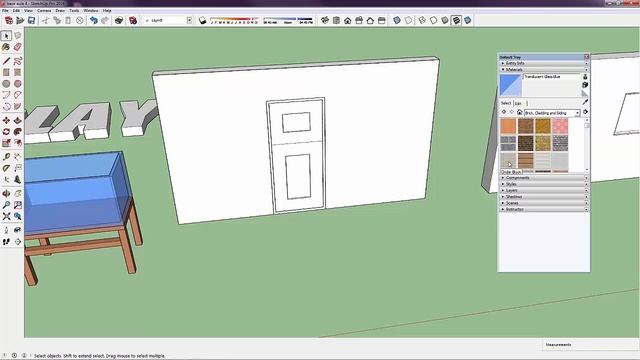Screen dimensions: 640x360
Task: Activate the Orbit camera tool
Action: [x=6, y=193]
